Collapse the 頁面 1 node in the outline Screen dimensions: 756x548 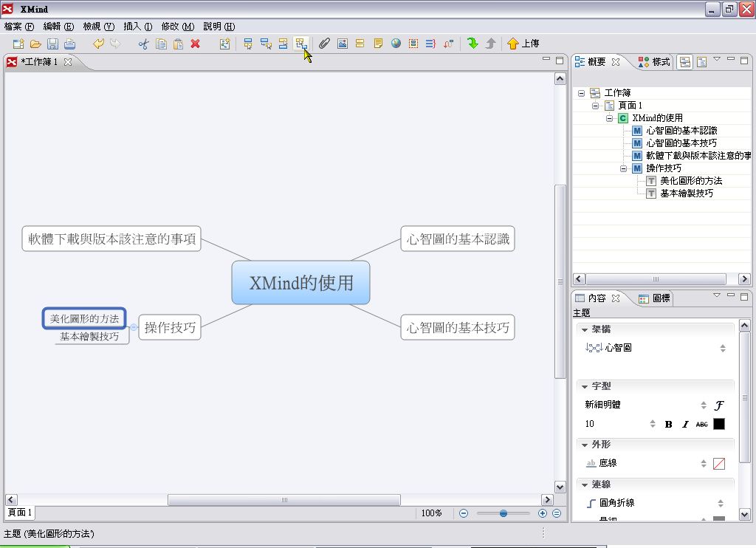coord(596,106)
